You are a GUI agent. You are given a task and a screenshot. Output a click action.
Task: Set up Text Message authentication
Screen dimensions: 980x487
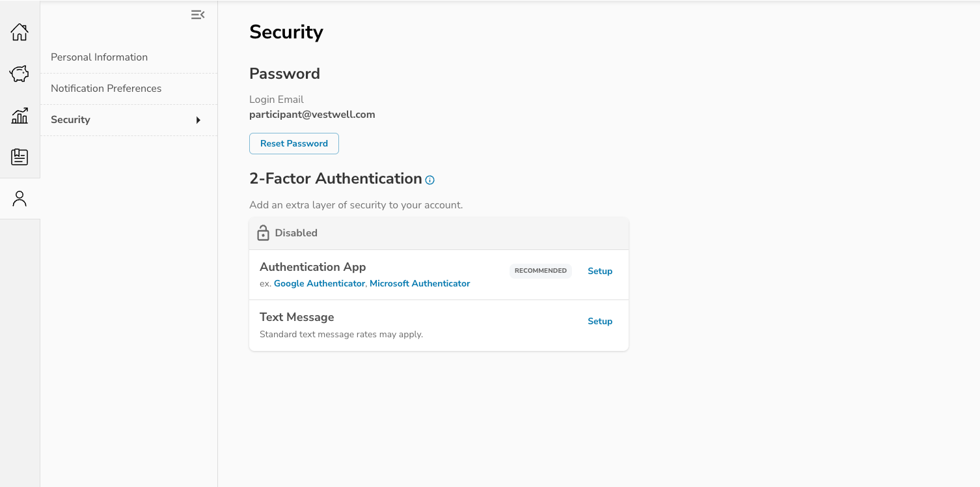click(599, 321)
